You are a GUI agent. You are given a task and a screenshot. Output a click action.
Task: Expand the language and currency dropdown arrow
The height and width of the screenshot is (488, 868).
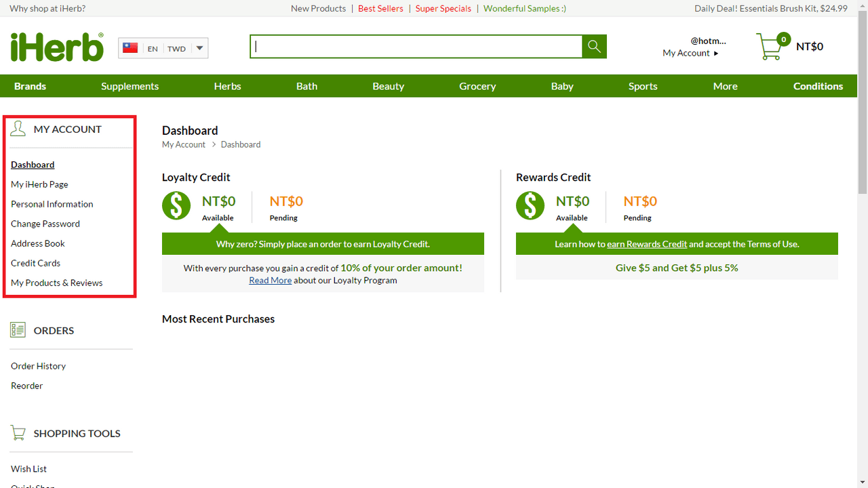pos(199,48)
